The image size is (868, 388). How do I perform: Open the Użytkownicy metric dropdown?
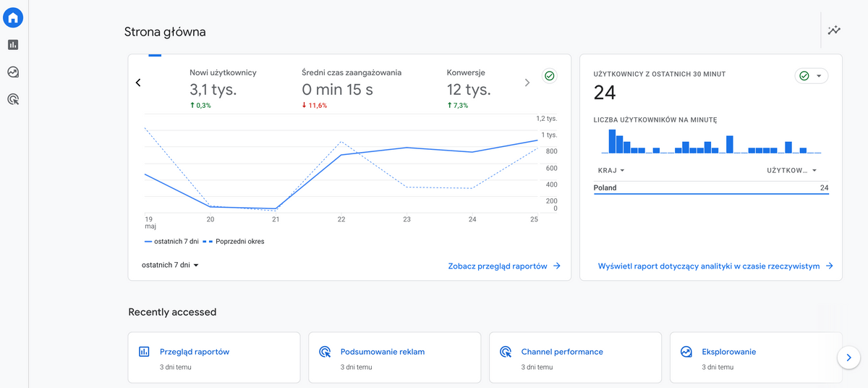792,171
